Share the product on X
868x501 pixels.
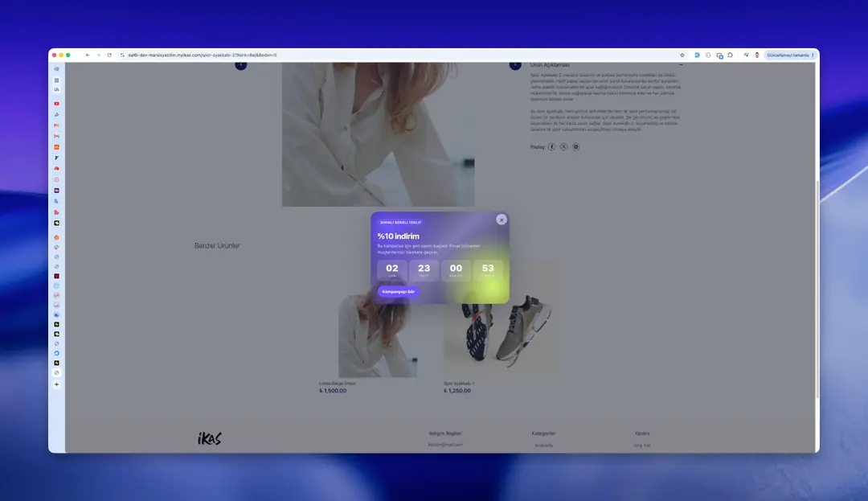pyautogui.click(x=563, y=146)
